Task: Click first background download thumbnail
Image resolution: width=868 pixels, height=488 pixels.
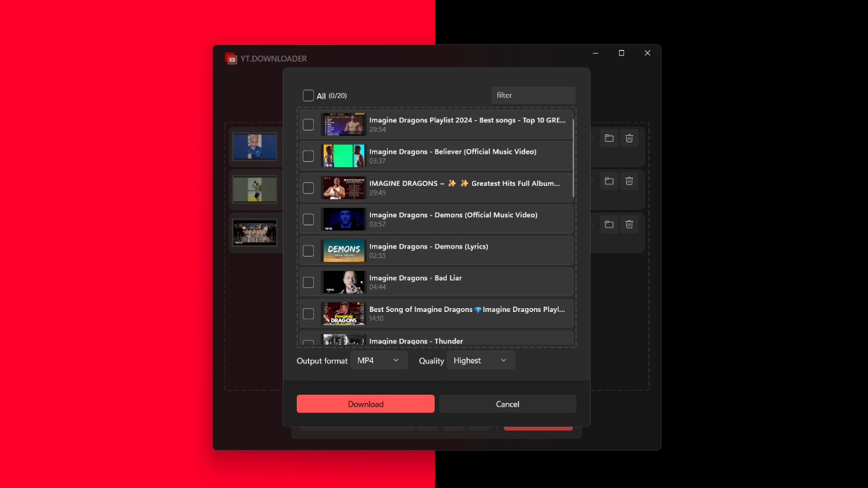Action: (x=254, y=146)
